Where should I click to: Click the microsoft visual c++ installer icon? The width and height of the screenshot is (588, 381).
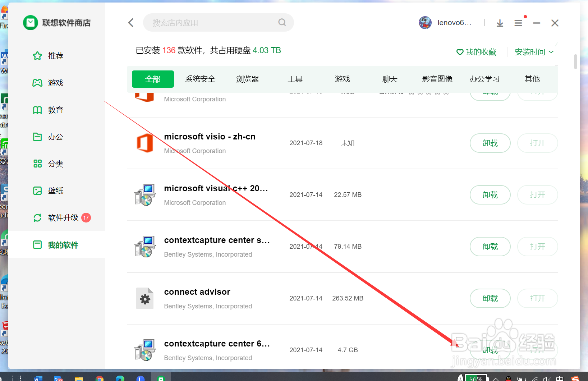point(145,195)
